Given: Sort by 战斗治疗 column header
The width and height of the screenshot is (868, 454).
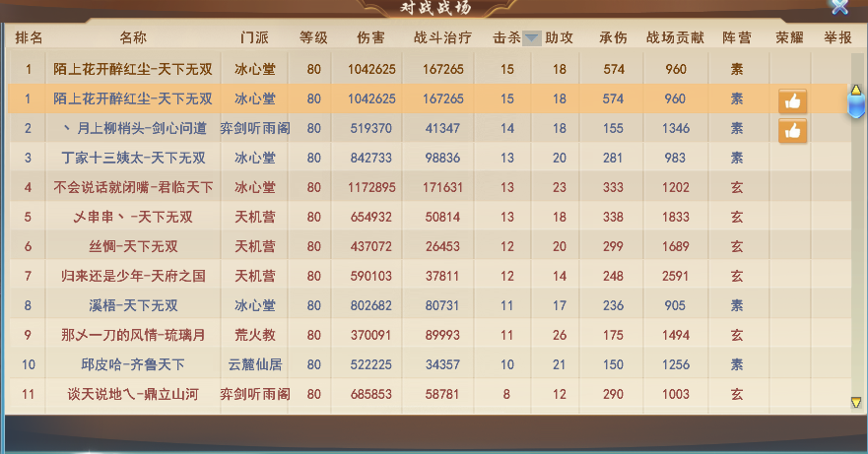Looking at the screenshot, I should (x=442, y=37).
